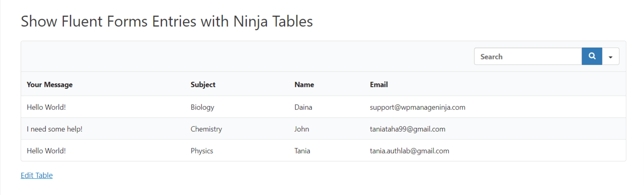Click "Hello World!" message in Biology row

click(x=46, y=107)
